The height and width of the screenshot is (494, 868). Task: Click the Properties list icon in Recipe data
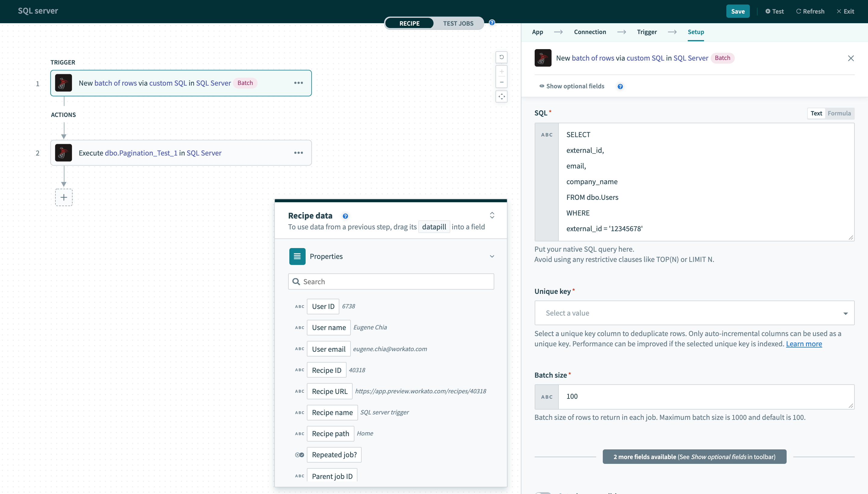pyautogui.click(x=297, y=256)
